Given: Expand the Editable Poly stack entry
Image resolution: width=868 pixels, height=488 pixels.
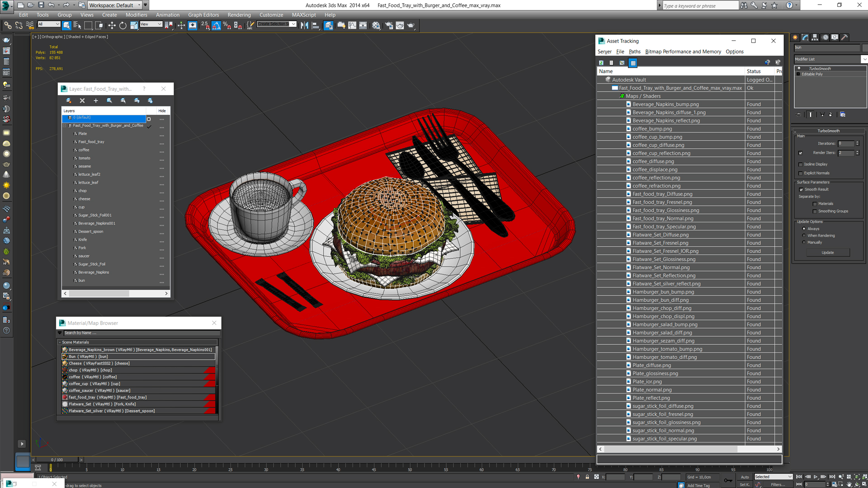Looking at the screenshot, I should 798,74.
